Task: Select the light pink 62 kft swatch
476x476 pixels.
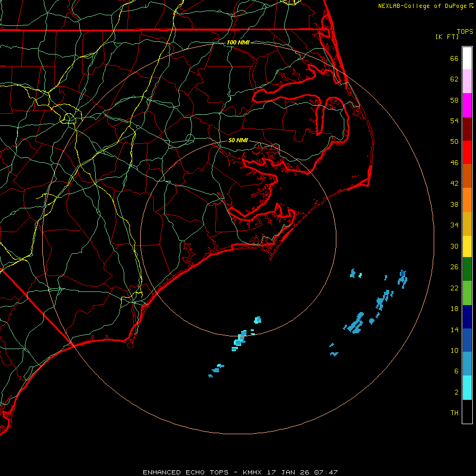Action: click(467, 81)
